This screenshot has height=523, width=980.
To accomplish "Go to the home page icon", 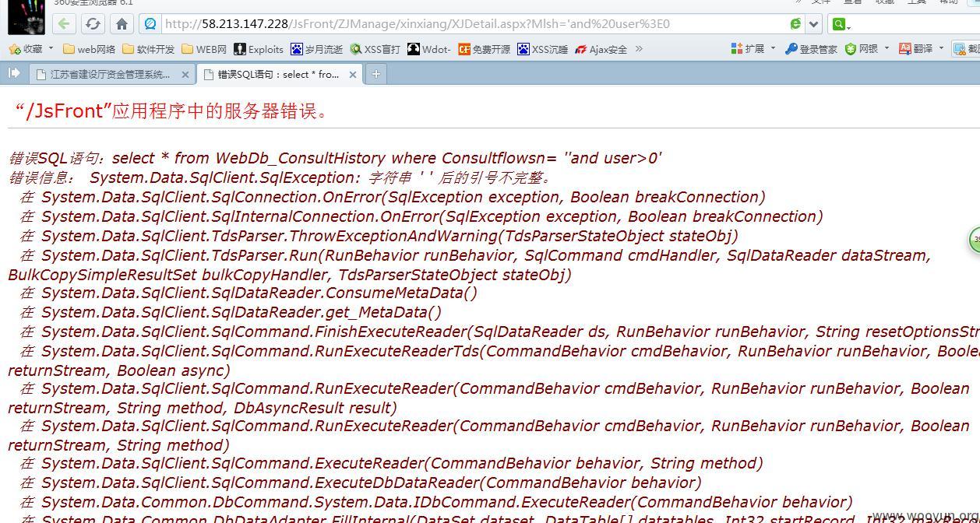I will point(121,23).
